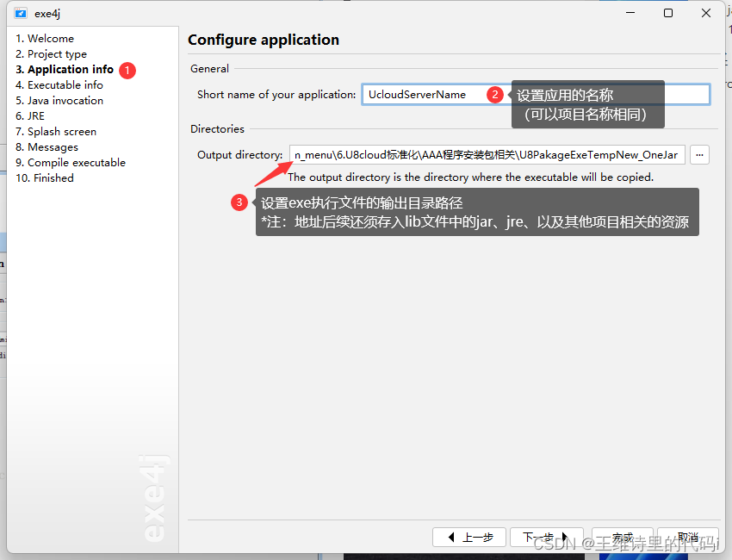The width and height of the screenshot is (732, 560).
Task: Click the short application name field
Action: click(x=536, y=95)
